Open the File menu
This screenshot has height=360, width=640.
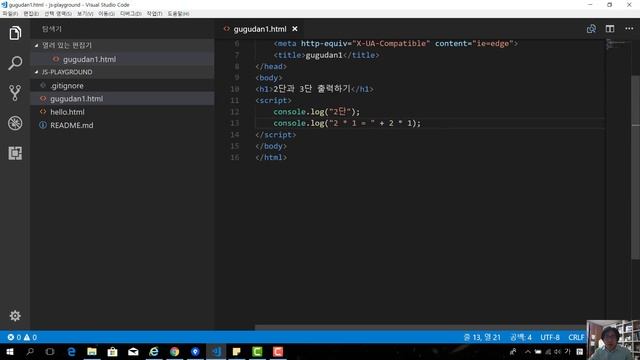[10, 13]
